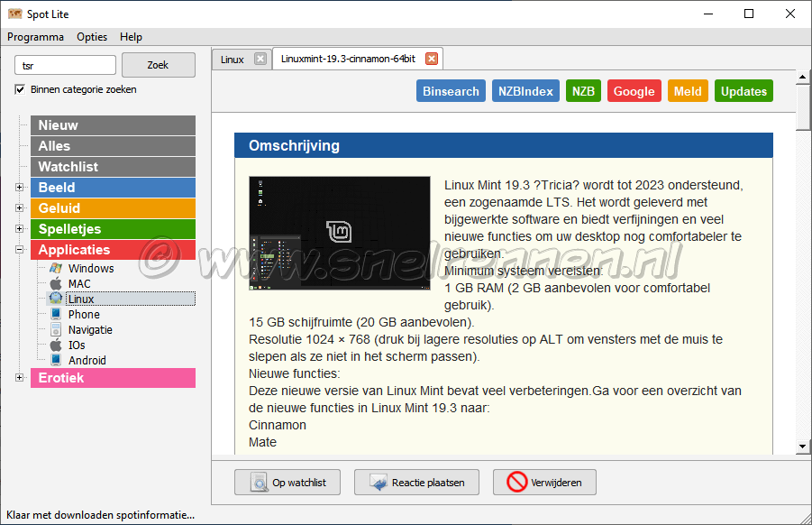Open Binsearch for this spot
Viewport: 812px width, 525px height.
(x=451, y=91)
